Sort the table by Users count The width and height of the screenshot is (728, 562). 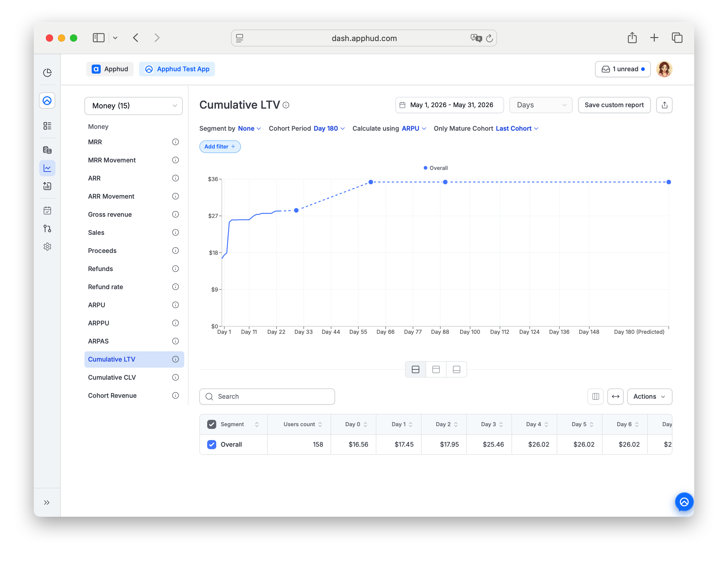pos(303,424)
